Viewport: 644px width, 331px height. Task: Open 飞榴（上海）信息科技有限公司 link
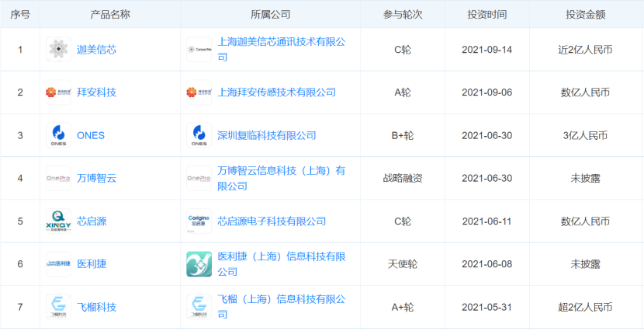click(282, 307)
